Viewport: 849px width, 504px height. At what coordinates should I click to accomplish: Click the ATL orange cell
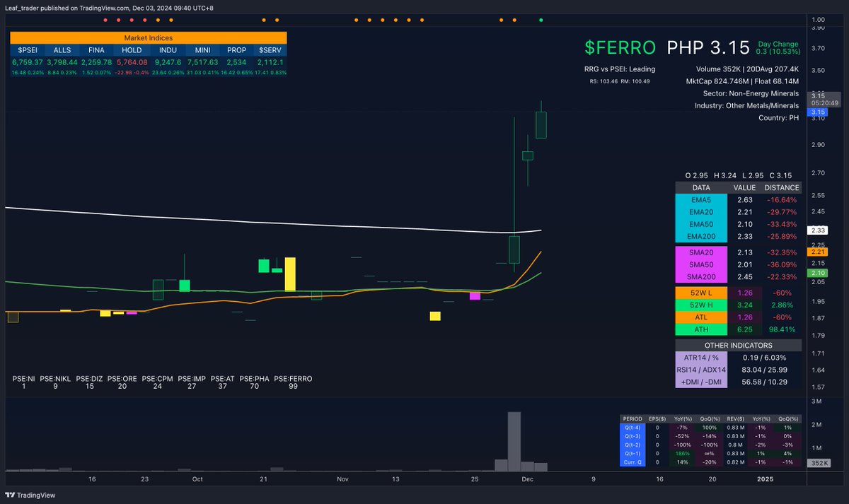point(701,317)
